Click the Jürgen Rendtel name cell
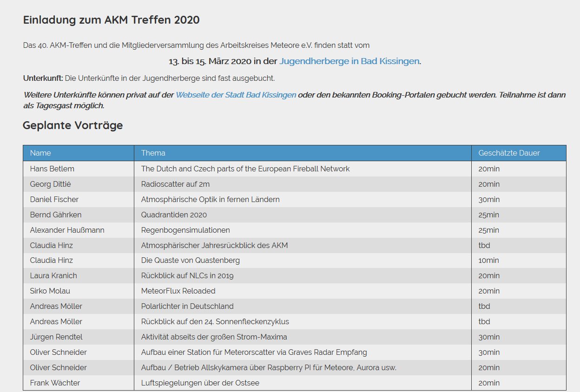The image size is (580, 392). tap(56, 337)
